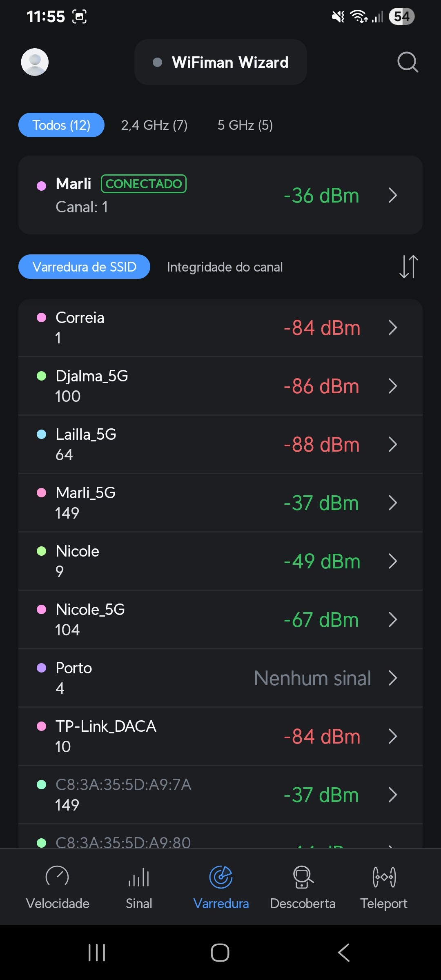Tap the pink dot beside Correia
Screen dimensions: 441x980
pyautogui.click(x=41, y=318)
